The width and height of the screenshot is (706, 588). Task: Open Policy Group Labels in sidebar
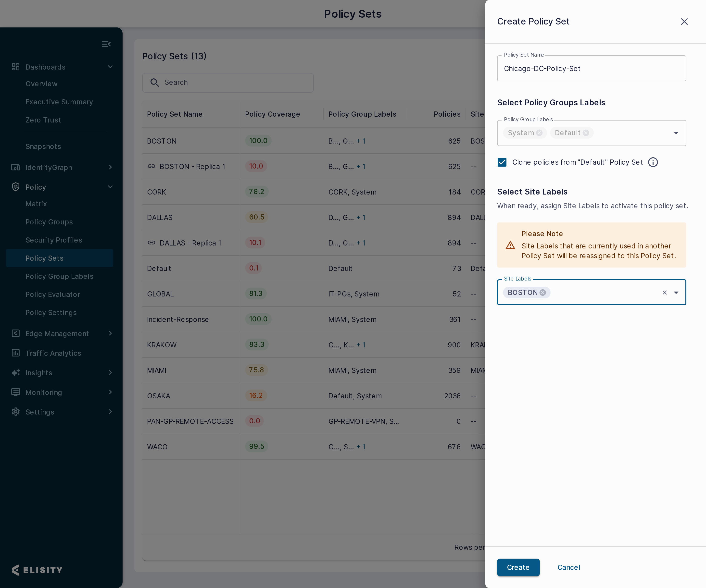coord(60,276)
